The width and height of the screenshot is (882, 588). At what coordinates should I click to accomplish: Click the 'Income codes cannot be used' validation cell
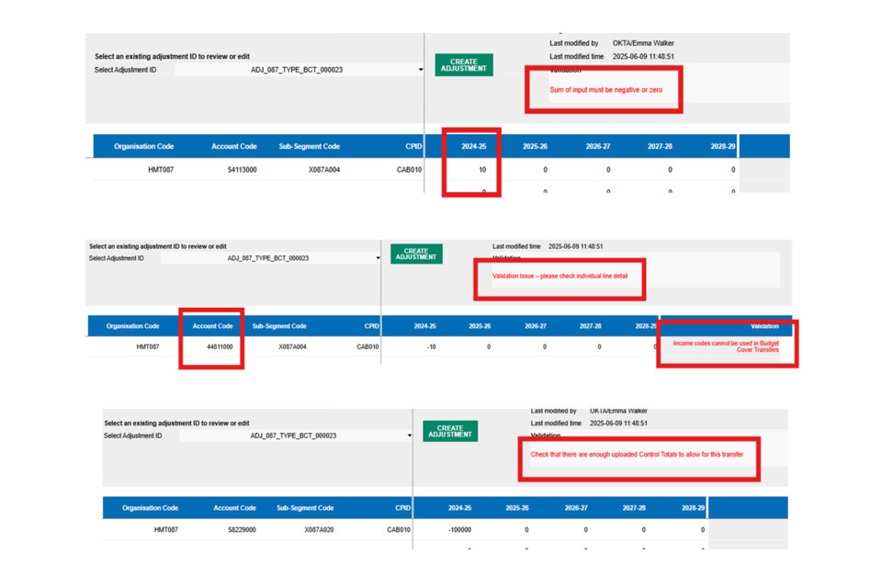726,346
